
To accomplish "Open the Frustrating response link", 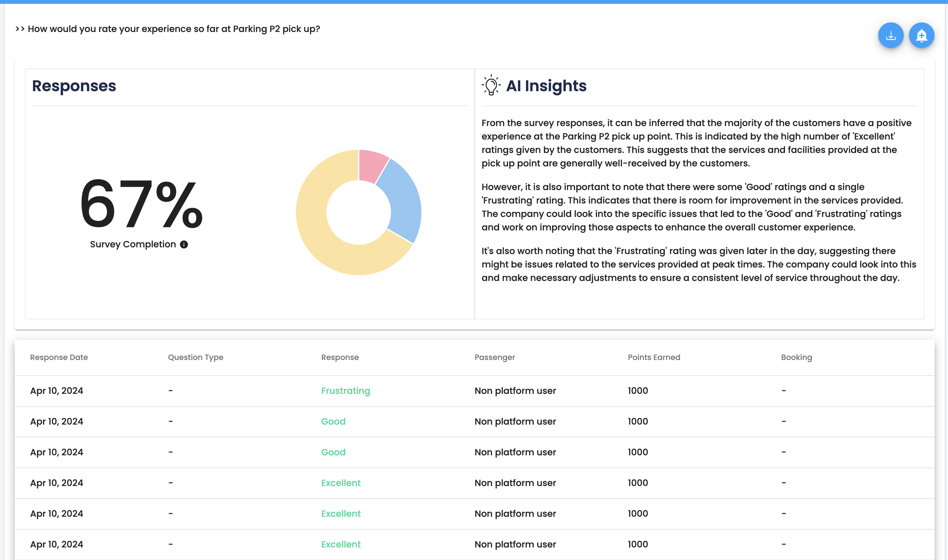I will coord(345,391).
